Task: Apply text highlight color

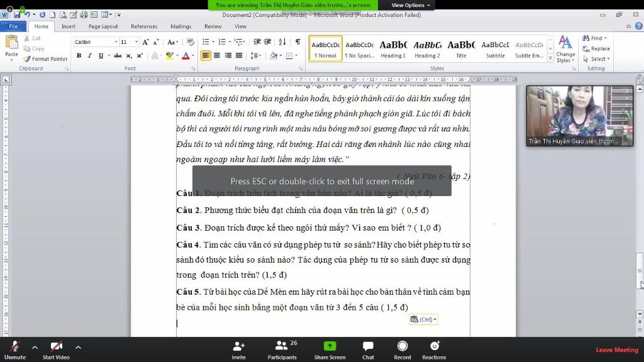Action: coord(169,55)
